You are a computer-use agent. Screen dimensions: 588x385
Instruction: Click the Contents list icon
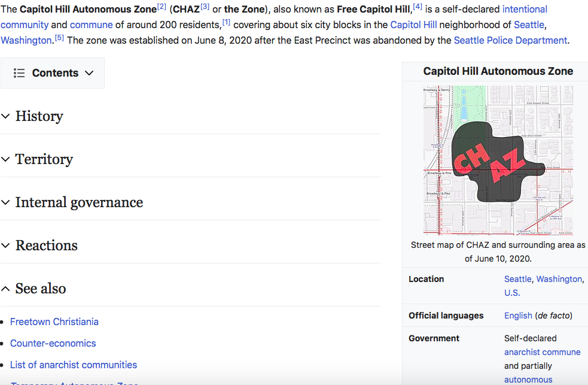[19, 73]
